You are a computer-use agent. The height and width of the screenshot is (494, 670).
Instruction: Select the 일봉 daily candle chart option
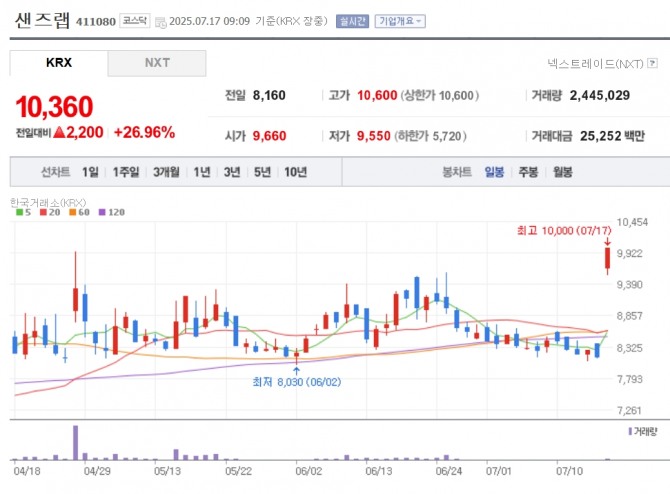point(494,172)
